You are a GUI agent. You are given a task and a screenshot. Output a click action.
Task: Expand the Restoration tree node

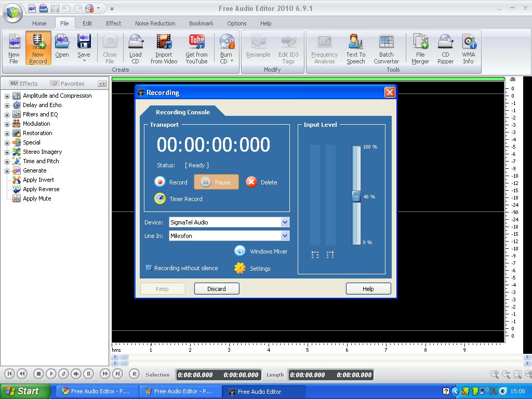pyautogui.click(x=7, y=134)
